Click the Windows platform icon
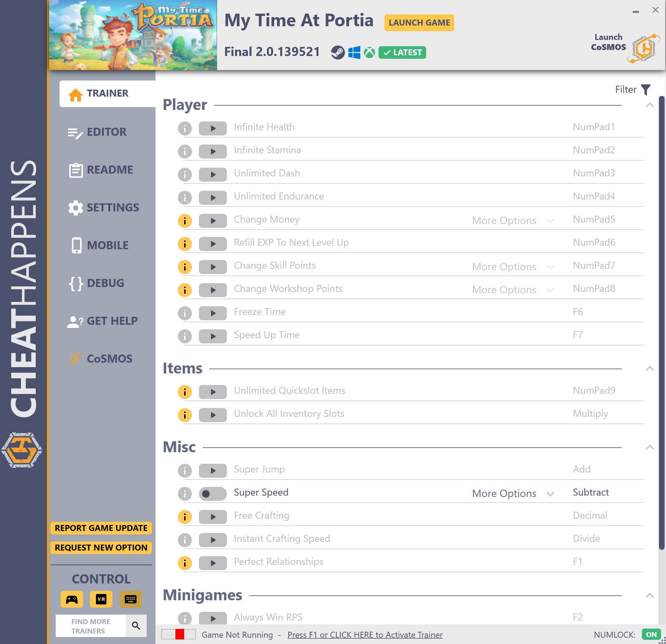The width and height of the screenshot is (666, 644). 354,52
